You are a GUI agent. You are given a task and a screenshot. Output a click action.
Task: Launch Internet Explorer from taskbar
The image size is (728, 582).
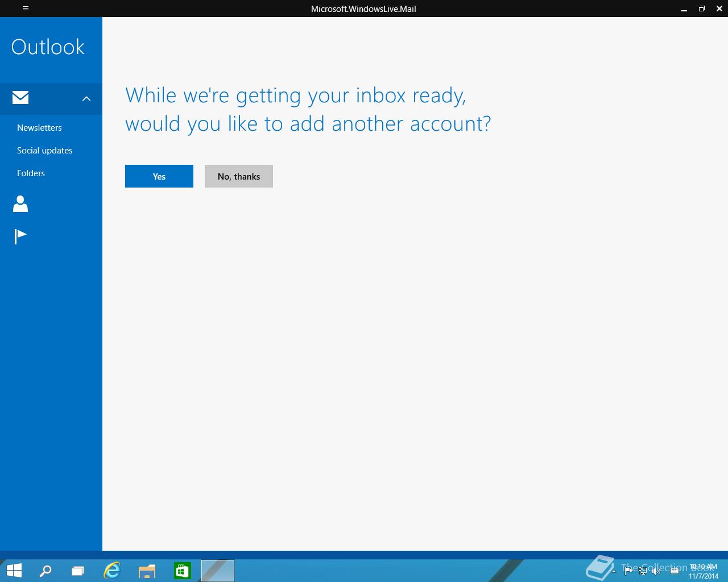(x=112, y=571)
